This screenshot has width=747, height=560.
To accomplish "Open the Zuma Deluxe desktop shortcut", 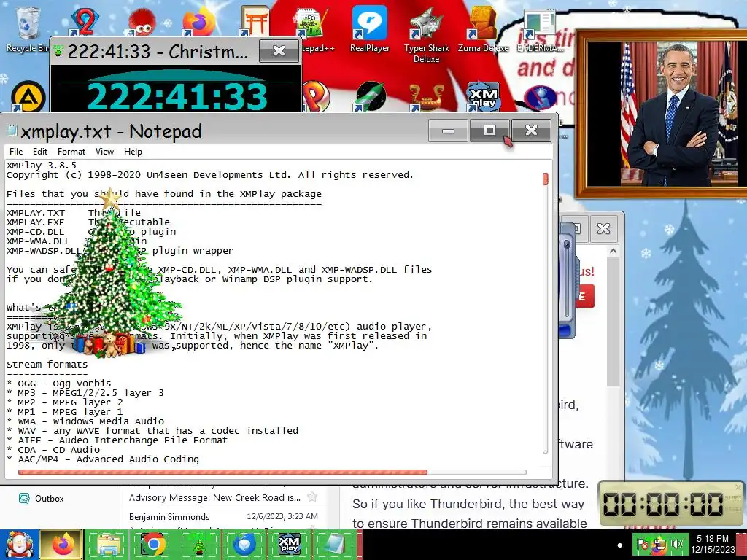I will (483, 29).
